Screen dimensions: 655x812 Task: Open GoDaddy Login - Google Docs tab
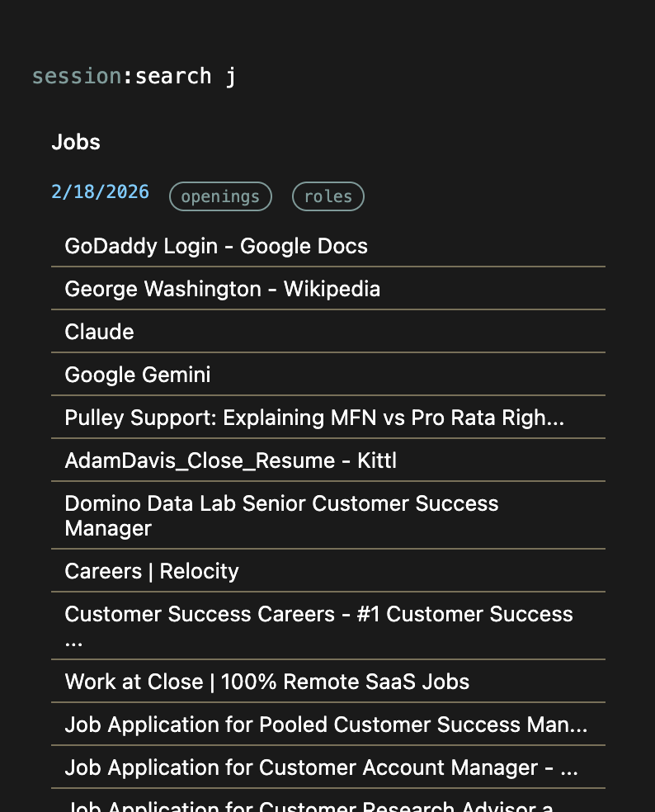pos(216,246)
